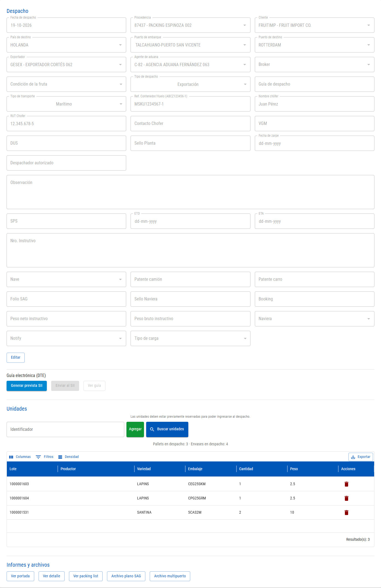381x588 pixels.
Task: Click the Nro. Instrutivo text area
Action: coord(190,250)
